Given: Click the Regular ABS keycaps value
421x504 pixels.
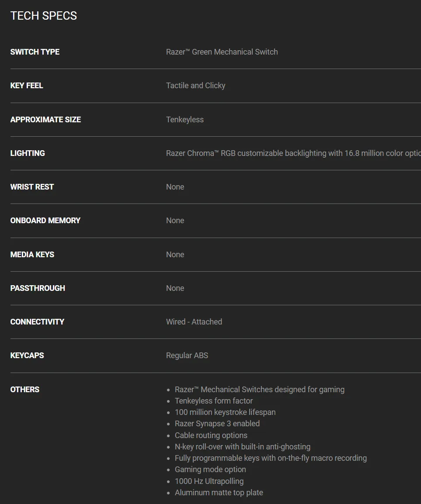Looking at the screenshot, I should point(187,356).
